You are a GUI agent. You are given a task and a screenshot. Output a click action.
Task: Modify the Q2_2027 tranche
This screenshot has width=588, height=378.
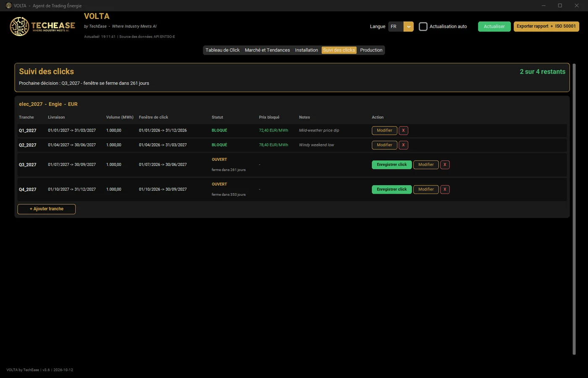coord(384,145)
